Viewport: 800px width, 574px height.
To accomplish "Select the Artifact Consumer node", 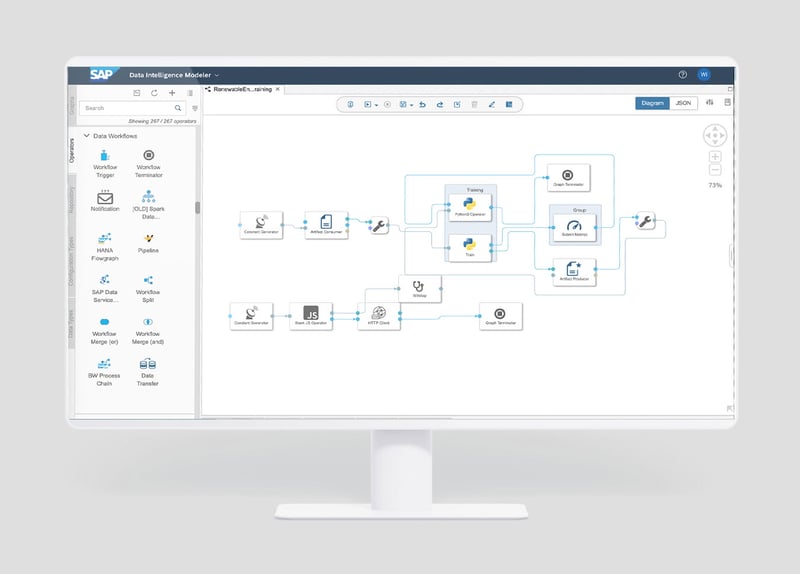I will tap(327, 225).
